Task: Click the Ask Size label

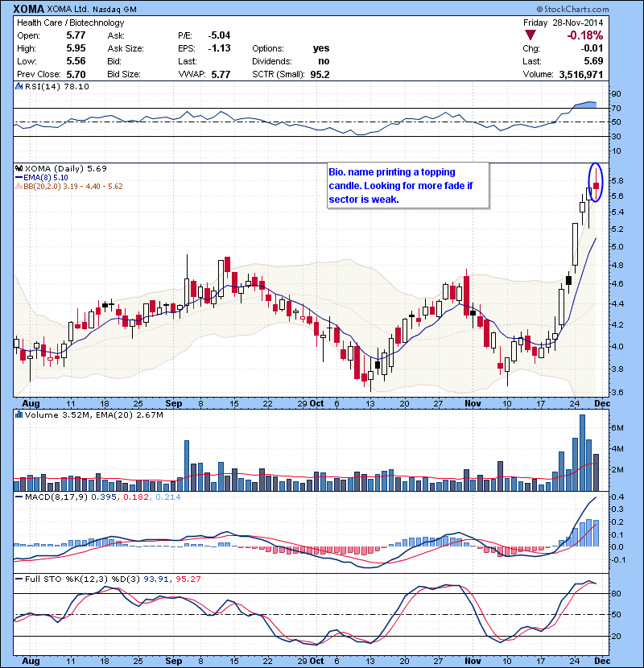Action: tap(126, 48)
